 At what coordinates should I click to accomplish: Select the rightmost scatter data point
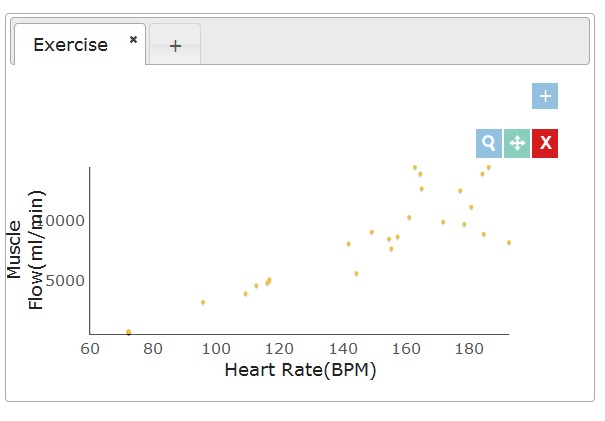point(509,243)
